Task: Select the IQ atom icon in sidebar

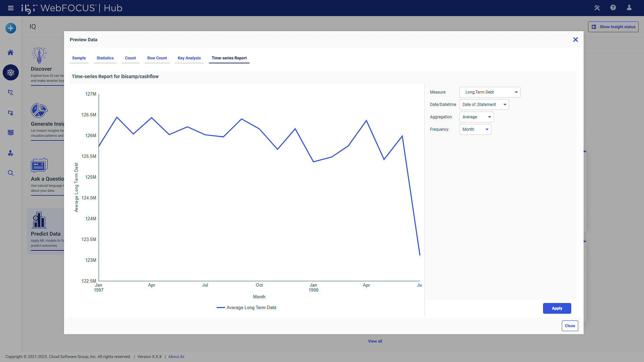Action: 10,72
